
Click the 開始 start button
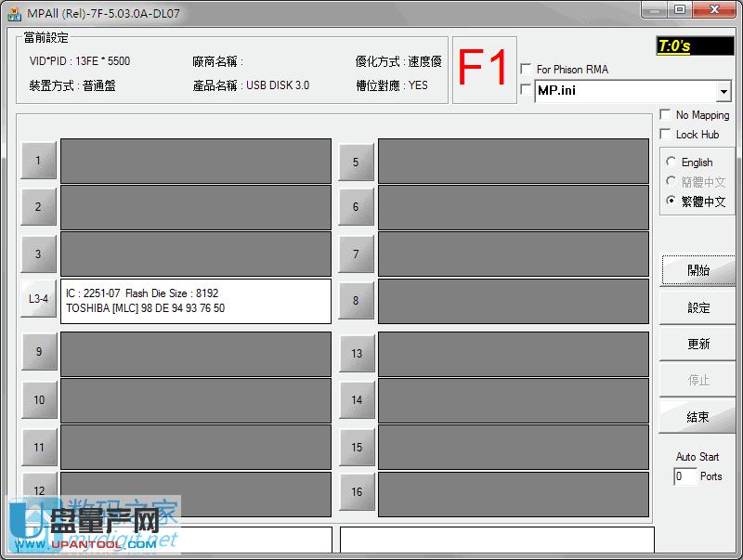click(x=698, y=270)
